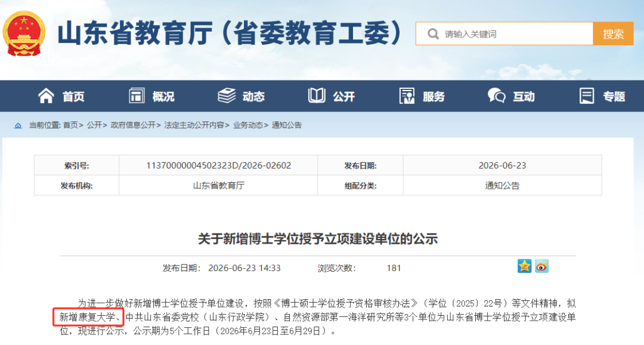
Task: Click 《博士硕士学位授予资格审核办法》 in the text
Action: (345, 303)
